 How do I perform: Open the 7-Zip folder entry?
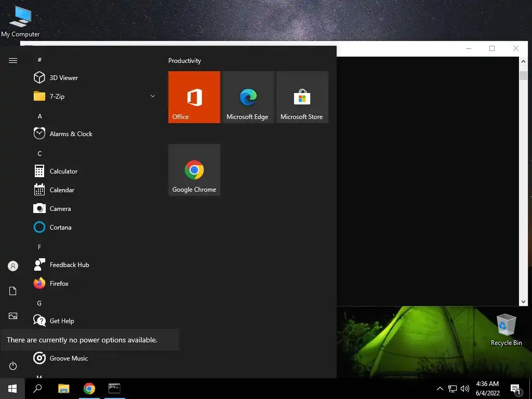tap(95, 96)
